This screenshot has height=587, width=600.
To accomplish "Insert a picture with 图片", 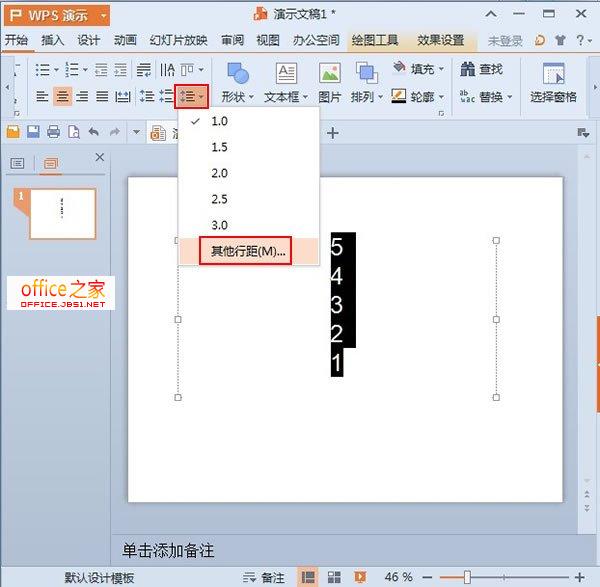I will [x=329, y=82].
